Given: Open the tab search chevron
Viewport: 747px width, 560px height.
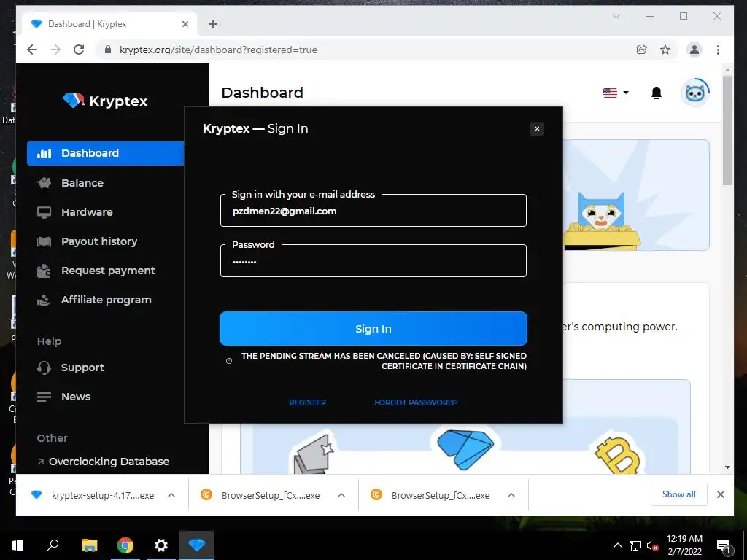Looking at the screenshot, I should point(616,16).
